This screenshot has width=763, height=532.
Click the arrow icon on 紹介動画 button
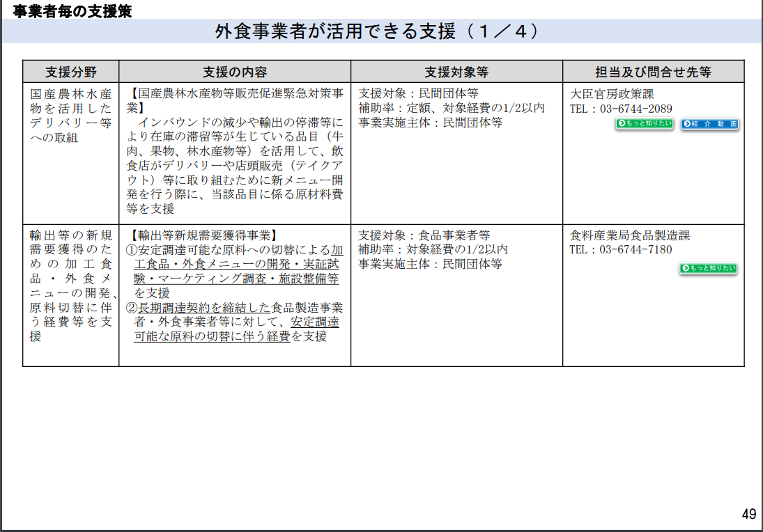tap(687, 124)
